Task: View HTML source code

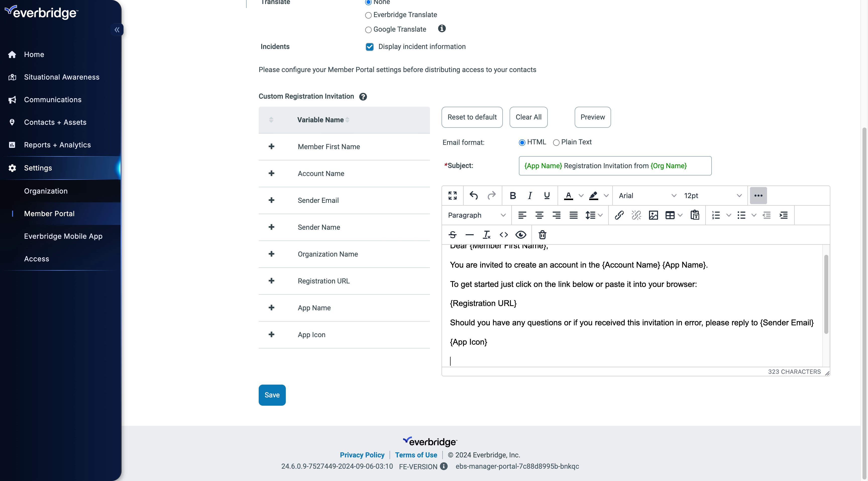Action: pos(504,235)
